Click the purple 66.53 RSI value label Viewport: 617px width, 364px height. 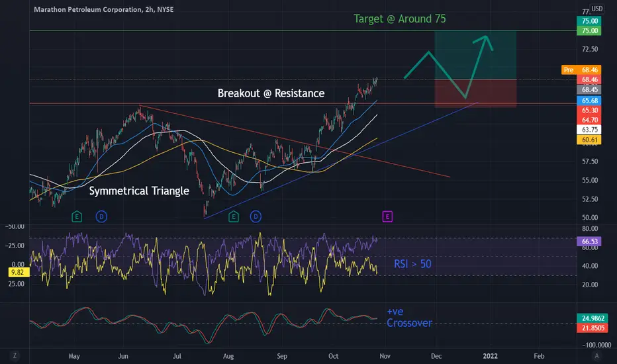(589, 241)
